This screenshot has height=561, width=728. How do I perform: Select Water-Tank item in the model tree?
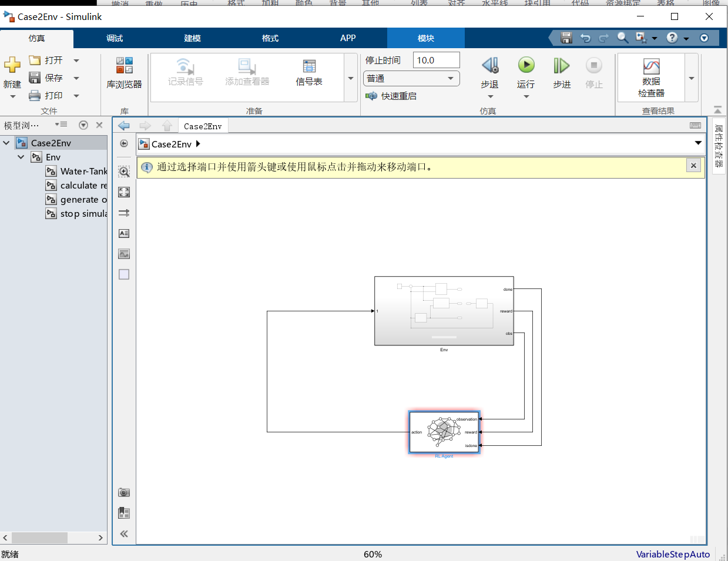click(77, 171)
